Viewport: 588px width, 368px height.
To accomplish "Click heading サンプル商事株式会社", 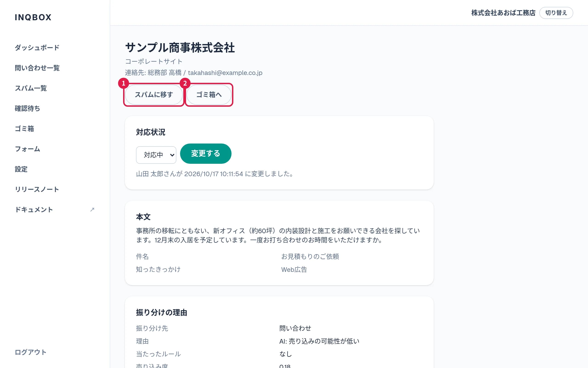I will tap(180, 47).
